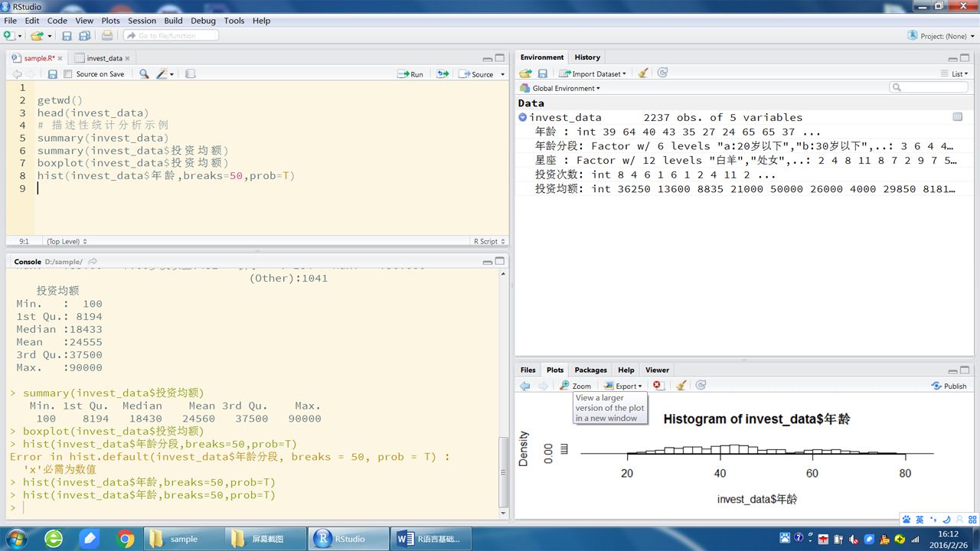
Task: Open Find/Replace with magnifier icon in editor
Action: point(144,74)
